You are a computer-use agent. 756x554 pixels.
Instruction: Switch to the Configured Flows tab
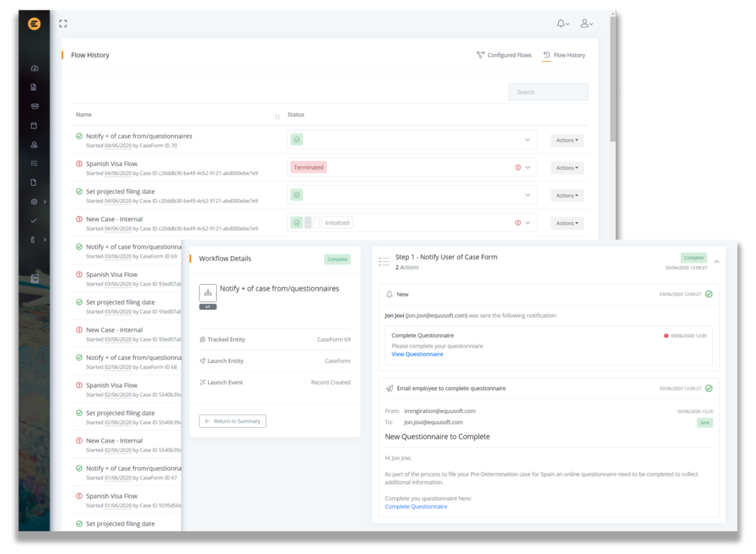(504, 55)
